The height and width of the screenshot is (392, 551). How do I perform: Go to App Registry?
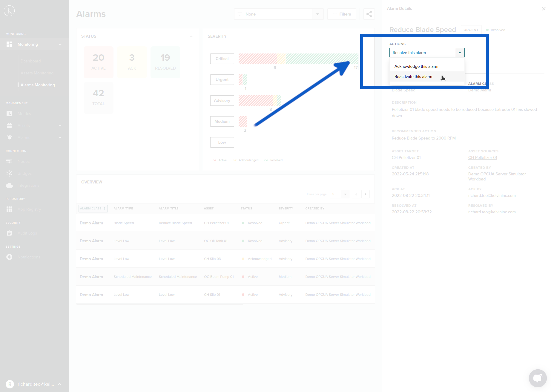tap(29, 209)
